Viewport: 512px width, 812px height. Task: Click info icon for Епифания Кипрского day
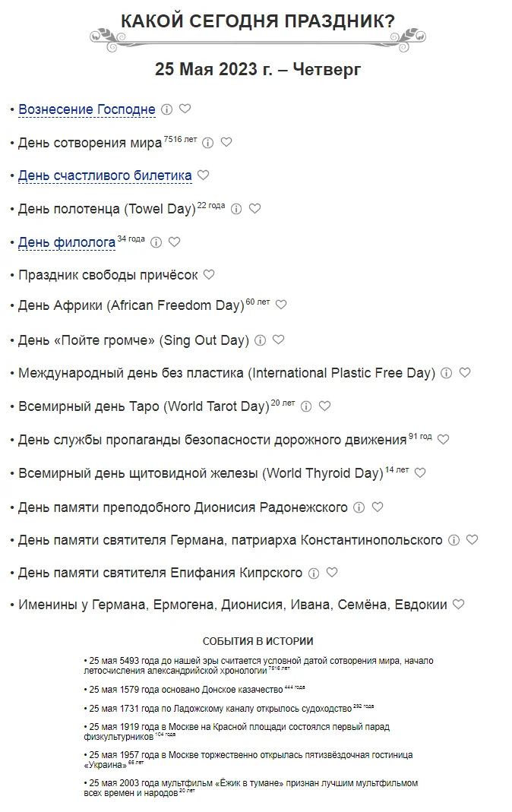click(x=314, y=573)
